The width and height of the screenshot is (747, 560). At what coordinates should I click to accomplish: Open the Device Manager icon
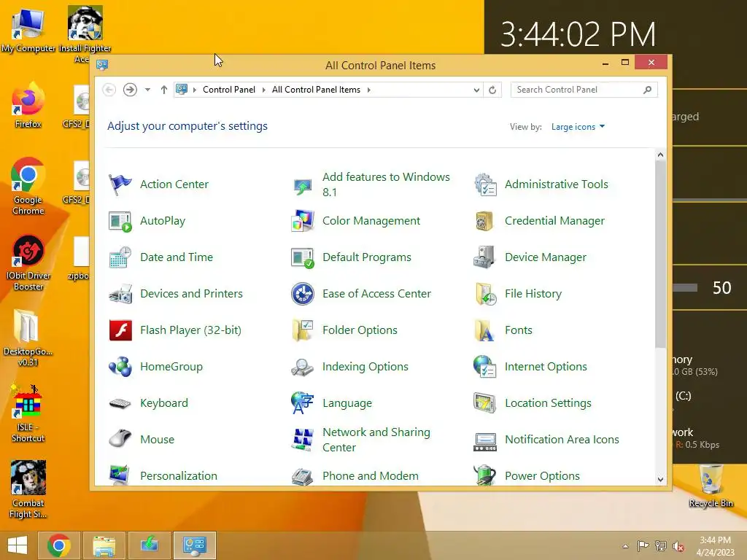485,257
